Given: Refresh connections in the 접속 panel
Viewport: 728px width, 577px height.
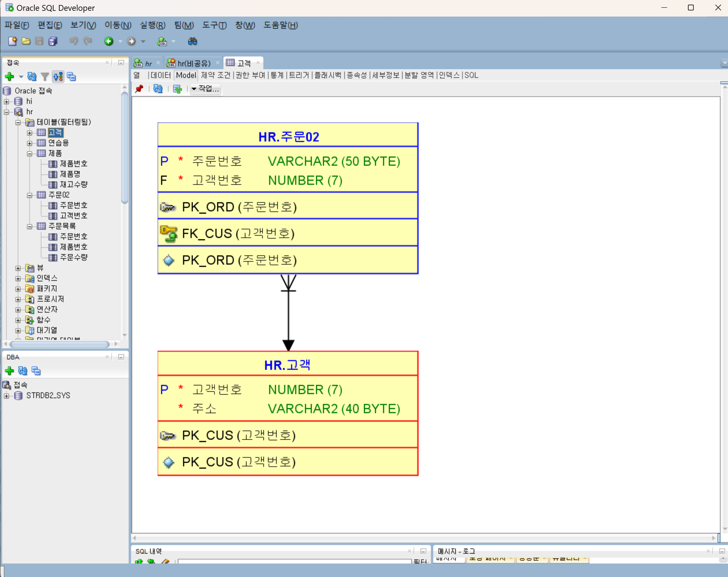Looking at the screenshot, I should [32, 77].
